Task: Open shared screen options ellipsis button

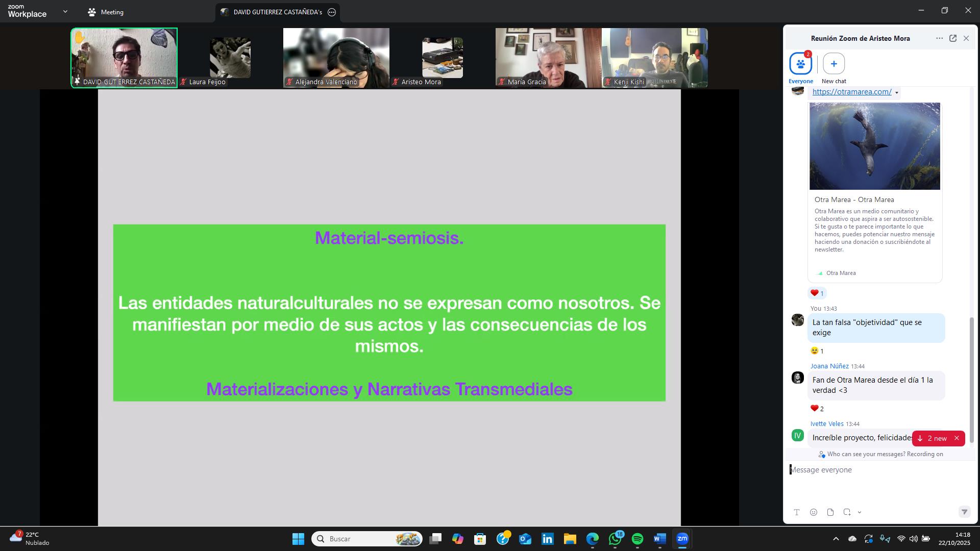Action: click(332, 12)
